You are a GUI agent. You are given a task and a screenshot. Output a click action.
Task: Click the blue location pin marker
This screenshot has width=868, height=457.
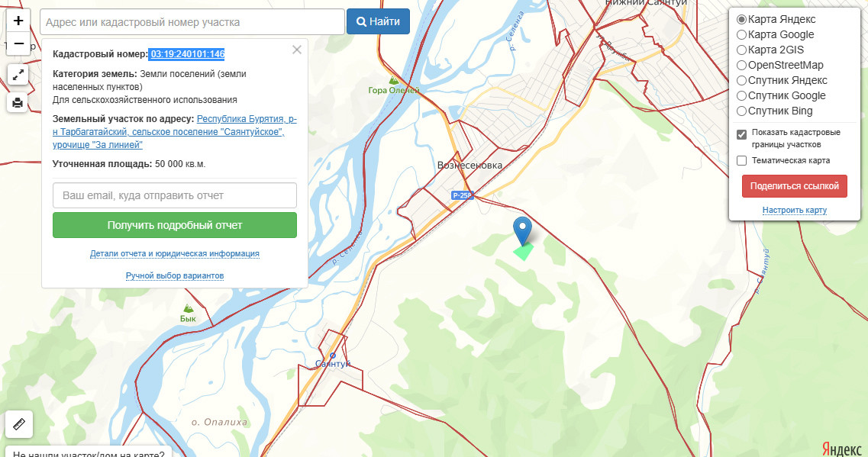point(523,230)
